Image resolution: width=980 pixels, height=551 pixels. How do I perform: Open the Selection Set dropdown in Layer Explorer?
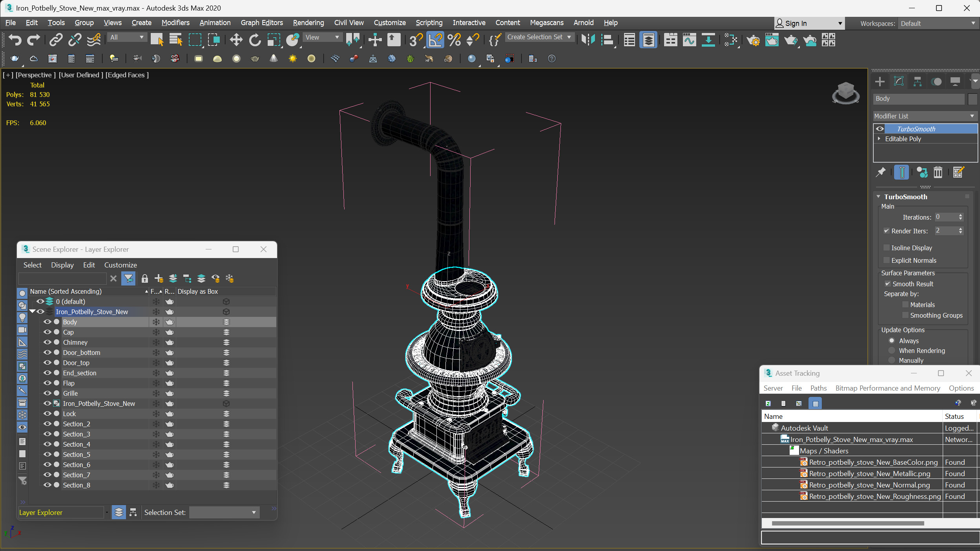pyautogui.click(x=224, y=512)
